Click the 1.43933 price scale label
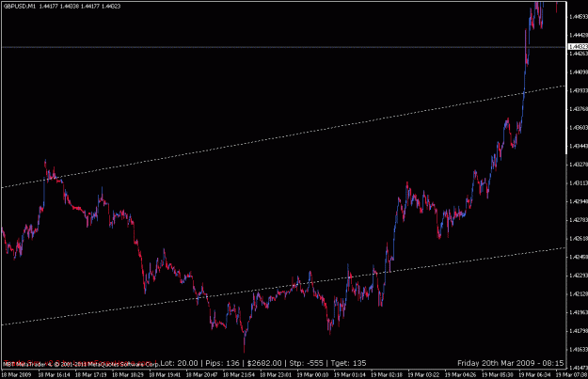The height and width of the screenshot is (379, 588). (579, 90)
